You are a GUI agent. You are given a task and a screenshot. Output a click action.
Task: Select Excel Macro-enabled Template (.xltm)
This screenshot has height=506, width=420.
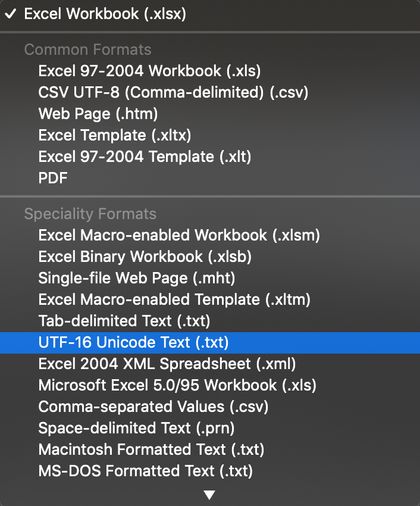174,299
